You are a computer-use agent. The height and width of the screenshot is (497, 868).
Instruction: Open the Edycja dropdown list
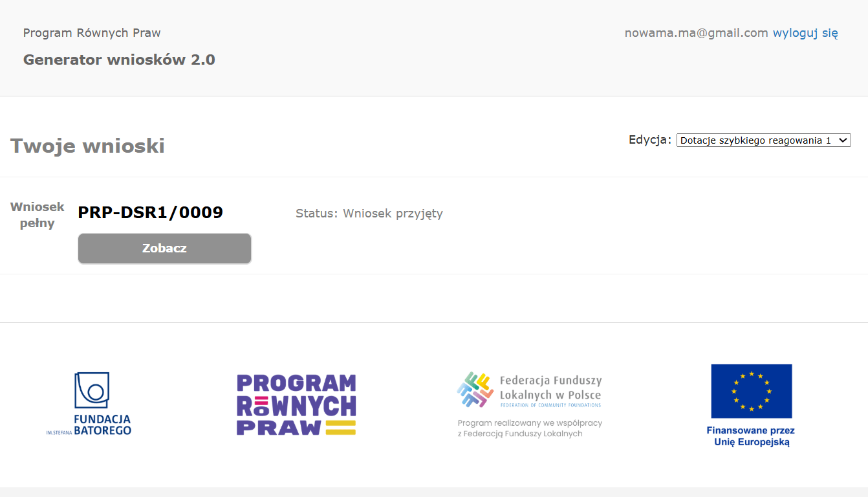(763, 140)
